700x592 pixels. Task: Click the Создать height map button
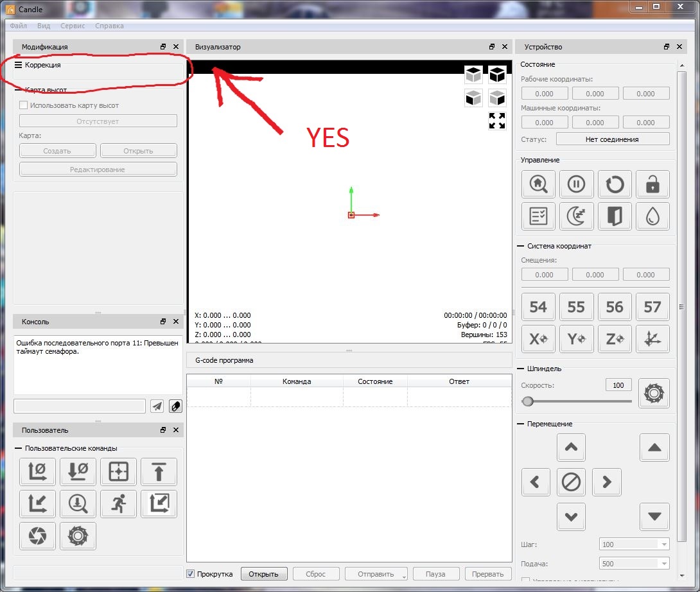pos(57,151)
